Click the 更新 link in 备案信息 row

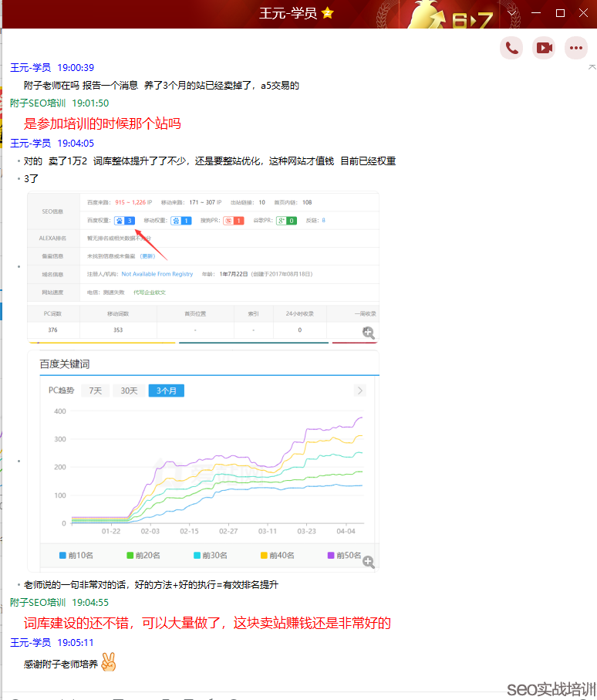click(147, 256)
